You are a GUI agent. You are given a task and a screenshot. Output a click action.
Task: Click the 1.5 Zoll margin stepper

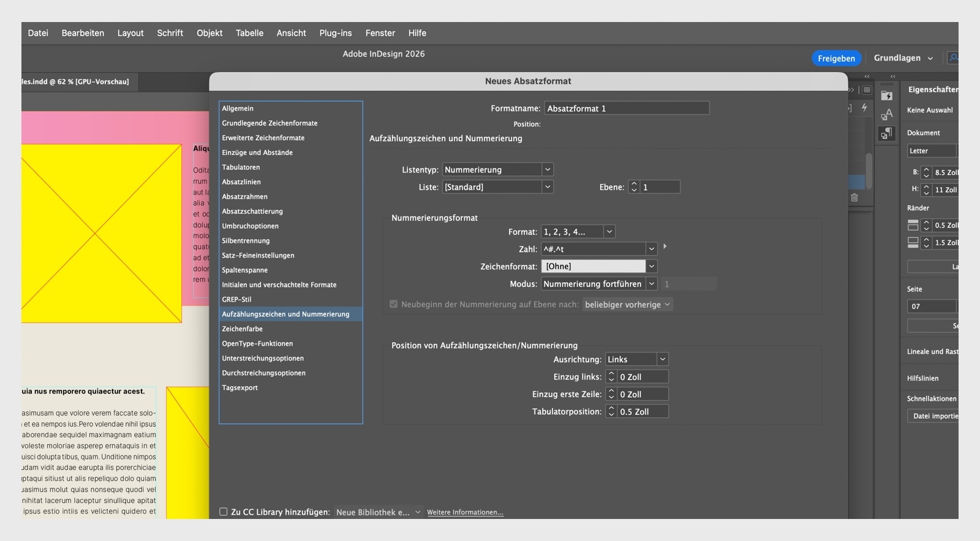(926, 242)
